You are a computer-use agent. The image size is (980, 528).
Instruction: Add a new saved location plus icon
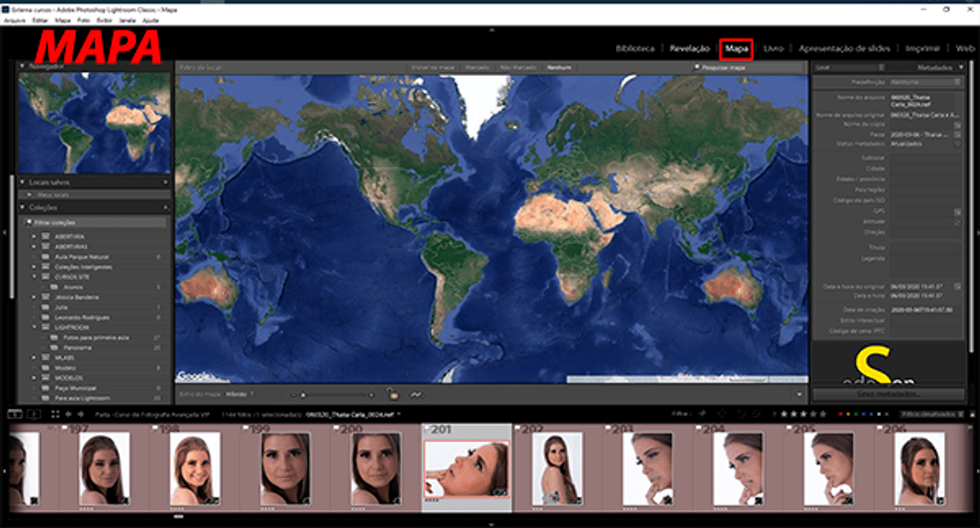[x=166, y=181]
